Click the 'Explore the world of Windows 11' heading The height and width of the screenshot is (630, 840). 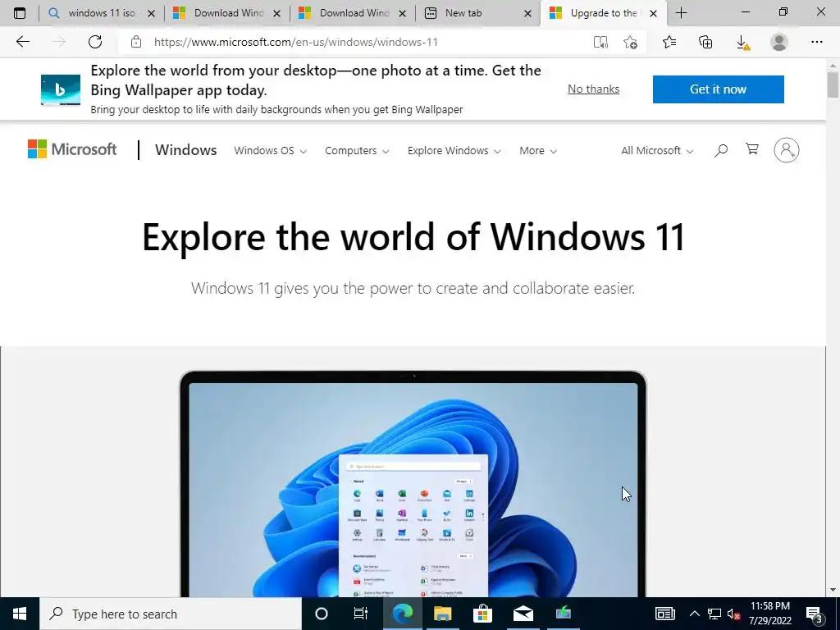413,237
